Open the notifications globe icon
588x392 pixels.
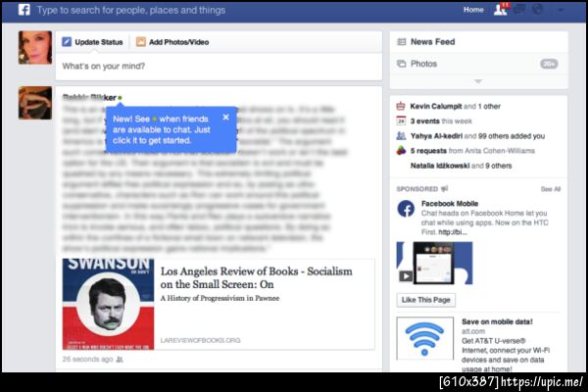click(538, 10)
